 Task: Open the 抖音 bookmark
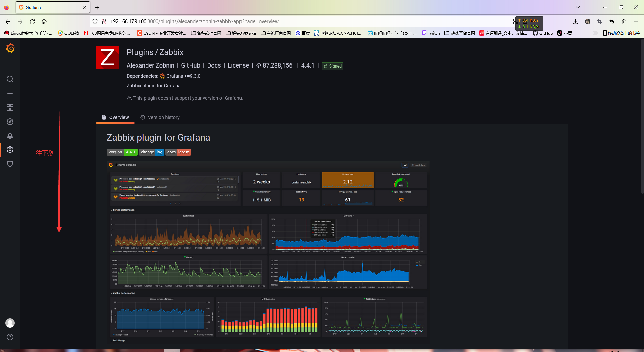pos(565,33)
